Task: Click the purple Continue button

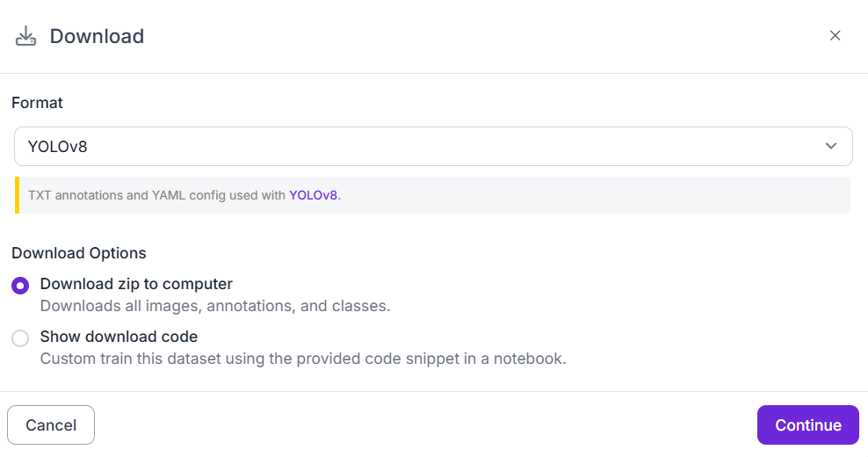Action: point(807,424)
